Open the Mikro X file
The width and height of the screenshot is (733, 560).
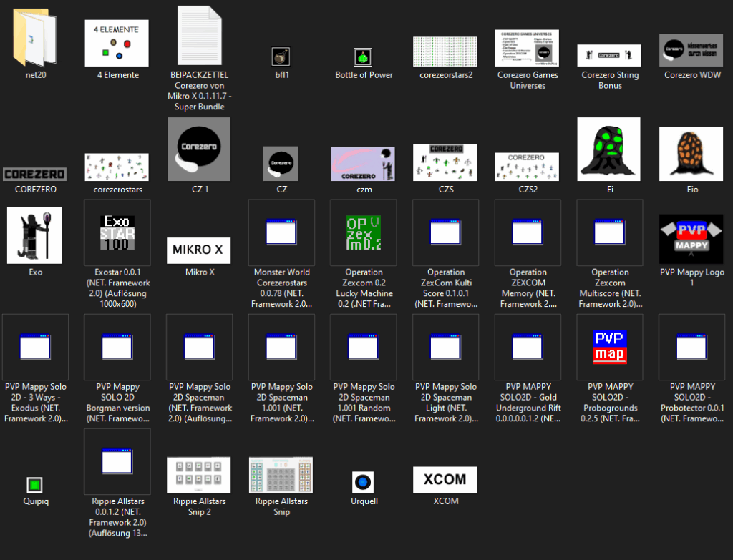pos(198,250)
